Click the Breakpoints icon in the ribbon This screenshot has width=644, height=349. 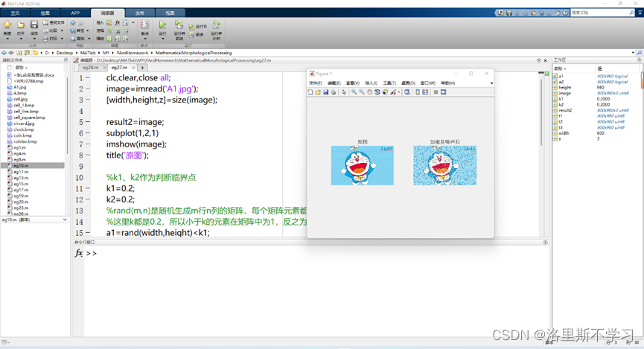[144, 25]
